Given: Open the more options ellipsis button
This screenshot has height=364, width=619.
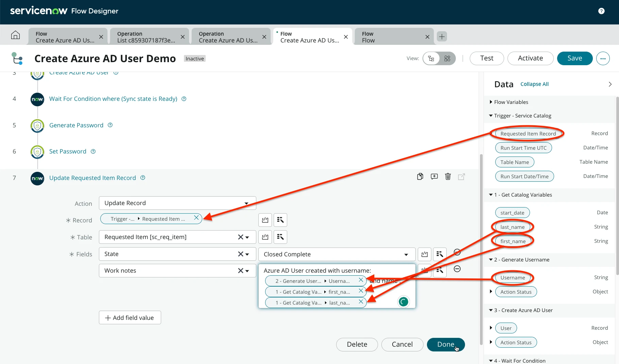Looking at the screenshot, I should tap(603, 58).
